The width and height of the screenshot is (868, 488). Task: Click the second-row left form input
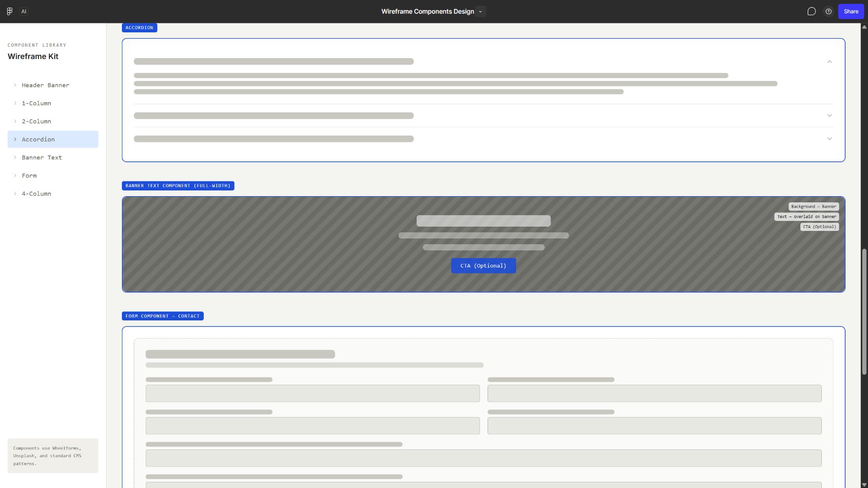(x=312, y=426)
